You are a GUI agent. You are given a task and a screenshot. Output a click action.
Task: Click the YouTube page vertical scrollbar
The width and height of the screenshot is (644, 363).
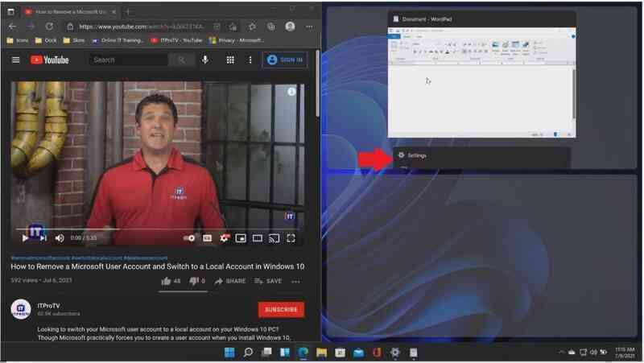317,85
